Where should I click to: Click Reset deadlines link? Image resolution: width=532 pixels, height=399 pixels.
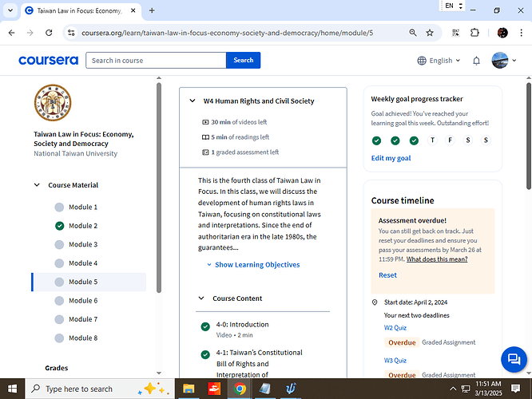pyautogui.click(x=387, y=275)
